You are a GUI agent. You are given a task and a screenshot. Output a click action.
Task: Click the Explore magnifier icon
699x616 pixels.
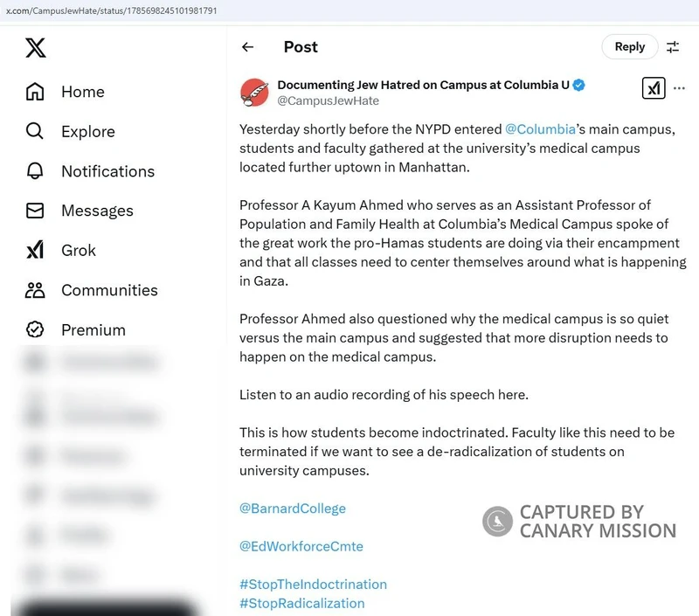coord(35,131)
